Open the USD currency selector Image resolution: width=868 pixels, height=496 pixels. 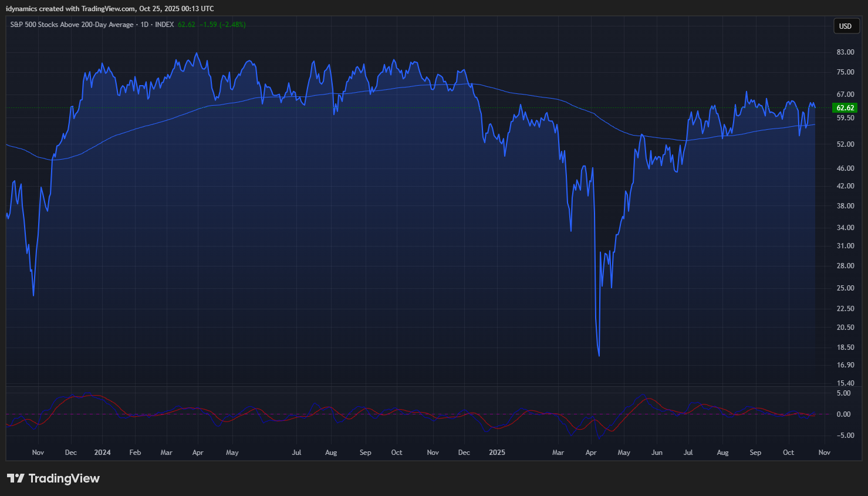(x=845, y=26)
